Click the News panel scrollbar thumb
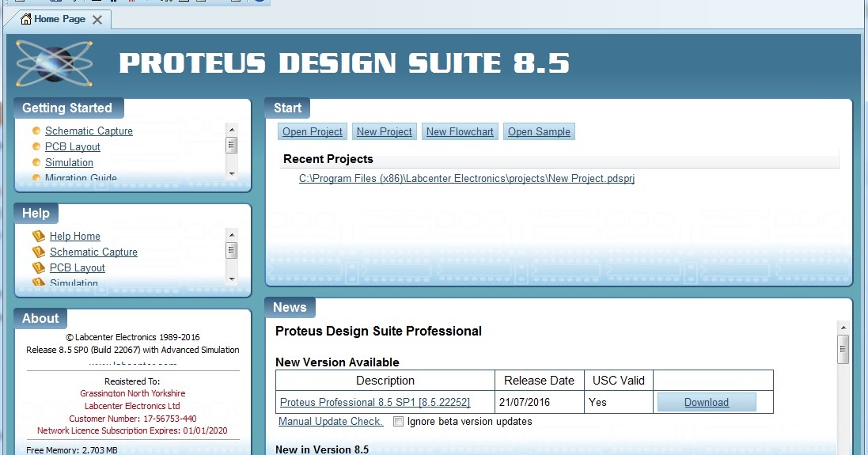 tap(843, 349)
